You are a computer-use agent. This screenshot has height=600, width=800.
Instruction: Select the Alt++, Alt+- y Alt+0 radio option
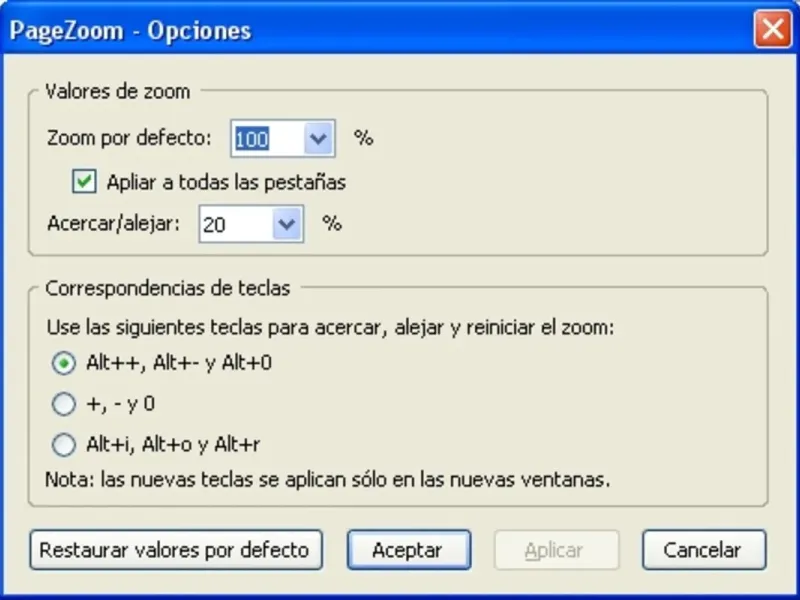point(63,363)
